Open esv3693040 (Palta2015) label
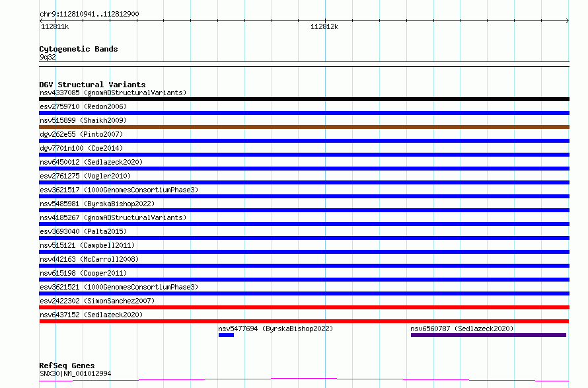588x388 pixels. (83, 231)
